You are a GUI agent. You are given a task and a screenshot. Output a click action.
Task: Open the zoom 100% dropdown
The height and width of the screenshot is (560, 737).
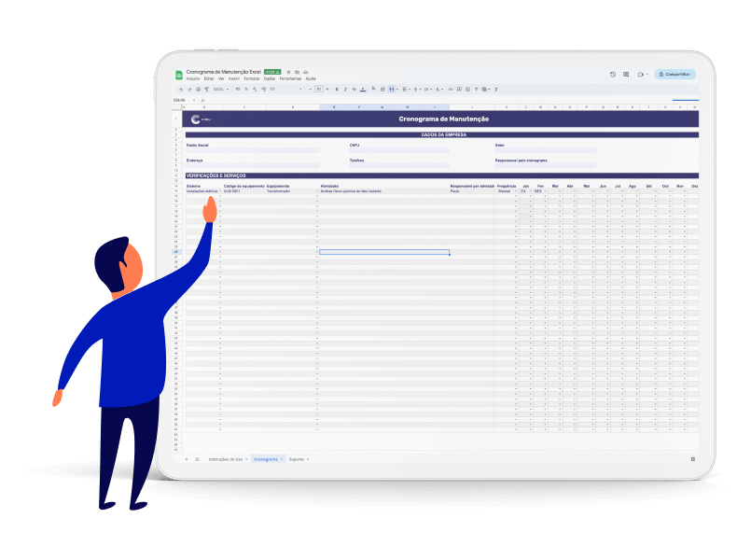tap(221, 89)
